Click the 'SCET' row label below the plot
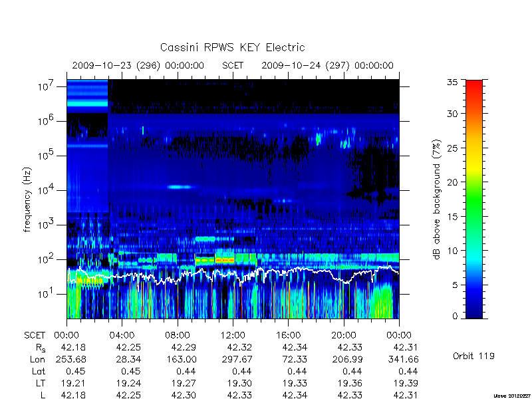The width and height of the screenshot is (532, 399). click(x=35, y=336)
